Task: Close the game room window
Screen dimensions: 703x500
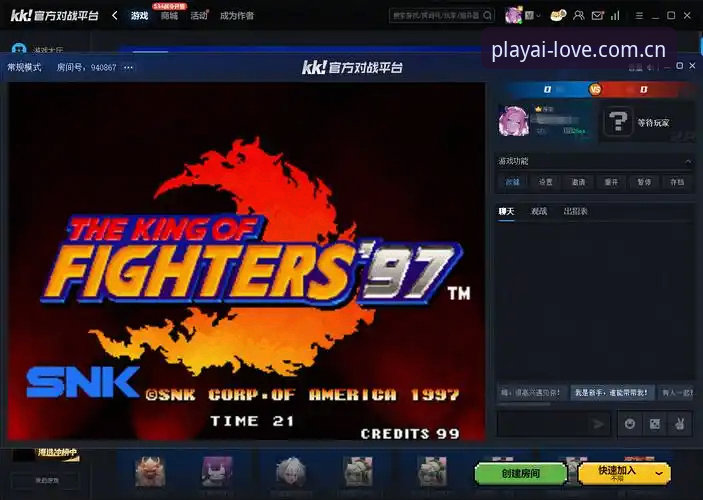Action: pos(692,66)
